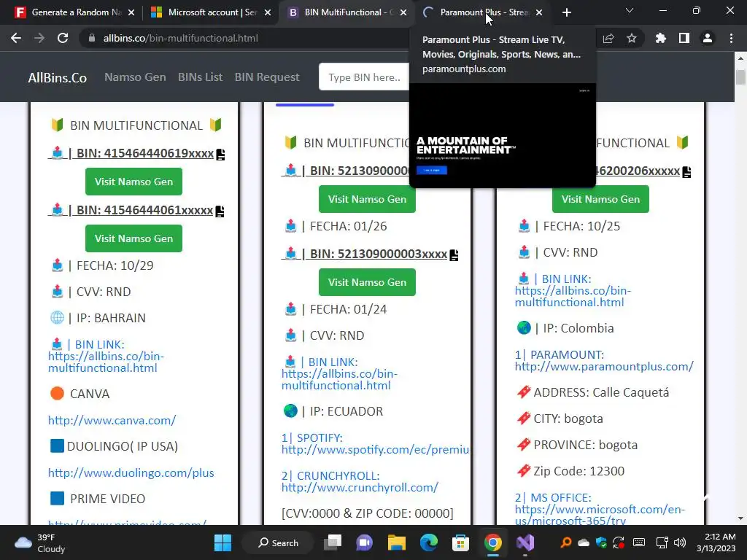The image size is (747, 560).
Task: Open the Chrome profile avatar
Action: pos(708,38)
